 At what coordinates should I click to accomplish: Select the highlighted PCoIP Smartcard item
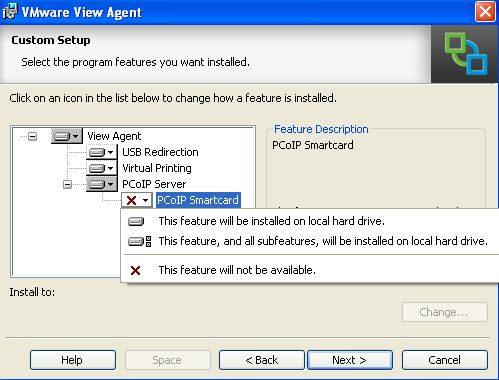point(198,200)
